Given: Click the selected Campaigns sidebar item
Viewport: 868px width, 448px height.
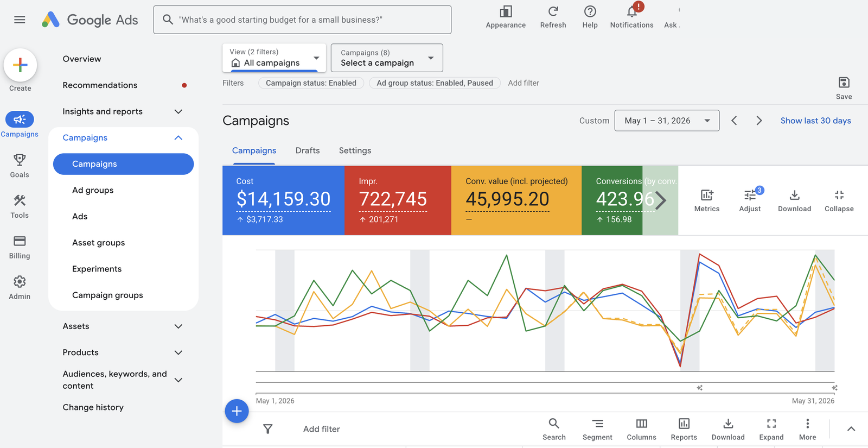Looking at the screenshot, I should (123, 164).
